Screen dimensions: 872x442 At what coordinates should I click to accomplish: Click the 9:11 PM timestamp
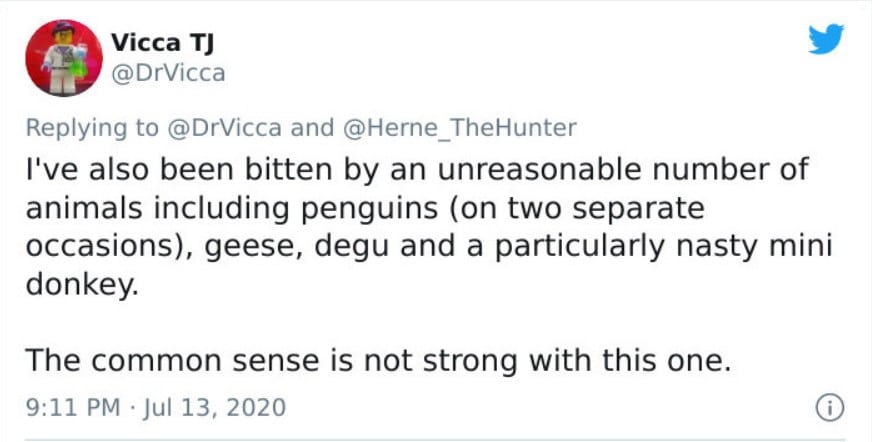(x=73, y=408)
